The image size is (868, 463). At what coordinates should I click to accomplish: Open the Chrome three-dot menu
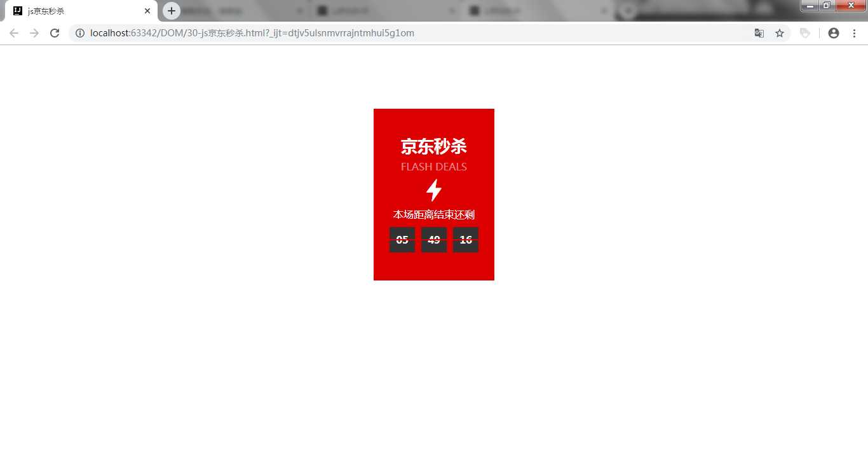coord(854,33)
